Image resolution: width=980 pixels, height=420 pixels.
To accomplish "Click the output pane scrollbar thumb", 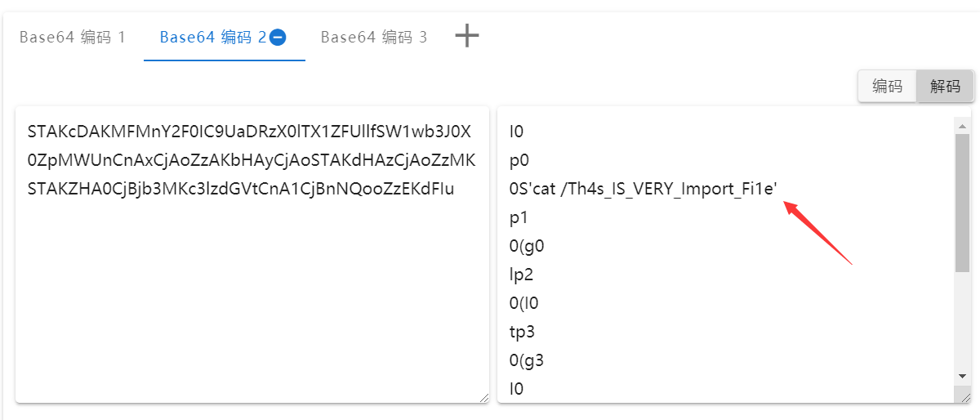I will pyautogui.click(x=962, y=203).
